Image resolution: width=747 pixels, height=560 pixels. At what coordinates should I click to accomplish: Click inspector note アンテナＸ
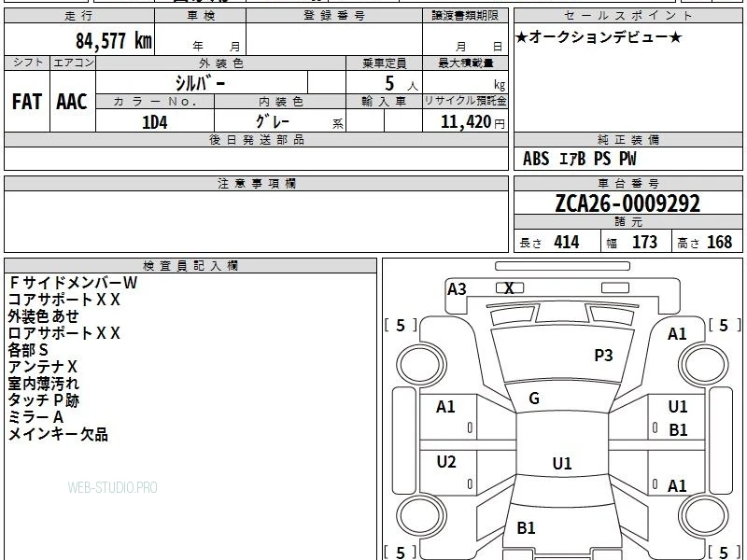[x=42, y=367]
